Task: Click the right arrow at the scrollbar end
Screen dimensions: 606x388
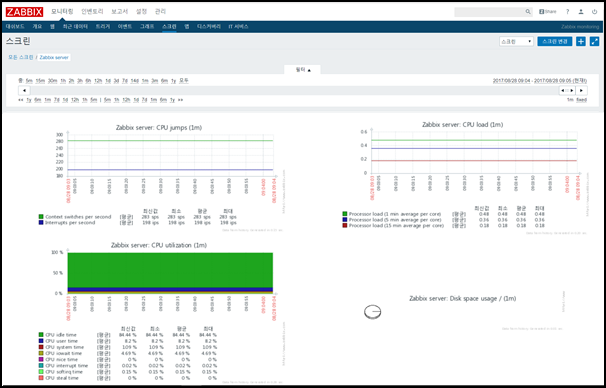Action: [581, 90]
